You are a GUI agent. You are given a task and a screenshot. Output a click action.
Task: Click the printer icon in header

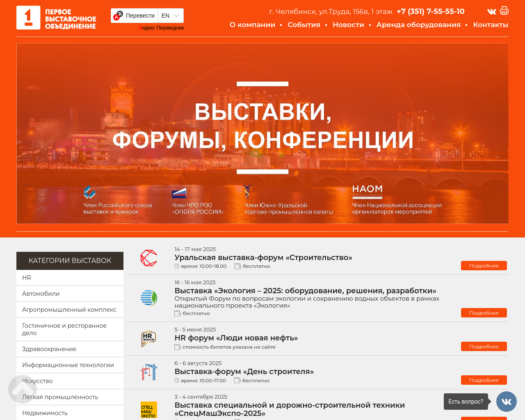pos(504,11)
